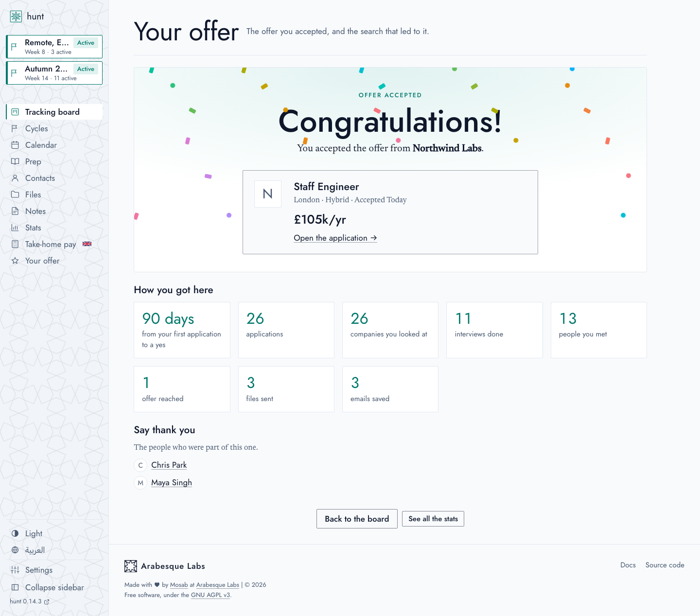This screenshot has height=616, width=700.
Task: Open Maya Singh contact link
Action: click(172, 482)
